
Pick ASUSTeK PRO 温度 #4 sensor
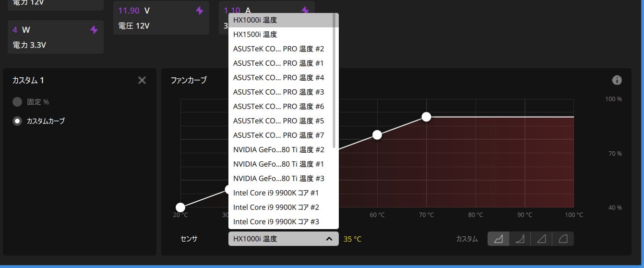[x=282, y=78]
